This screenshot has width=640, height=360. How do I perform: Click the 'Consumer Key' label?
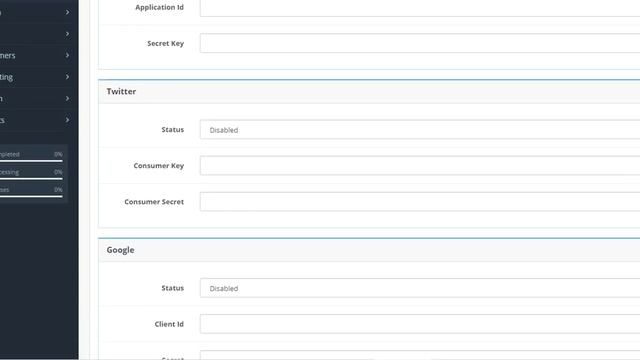[158, 166]
